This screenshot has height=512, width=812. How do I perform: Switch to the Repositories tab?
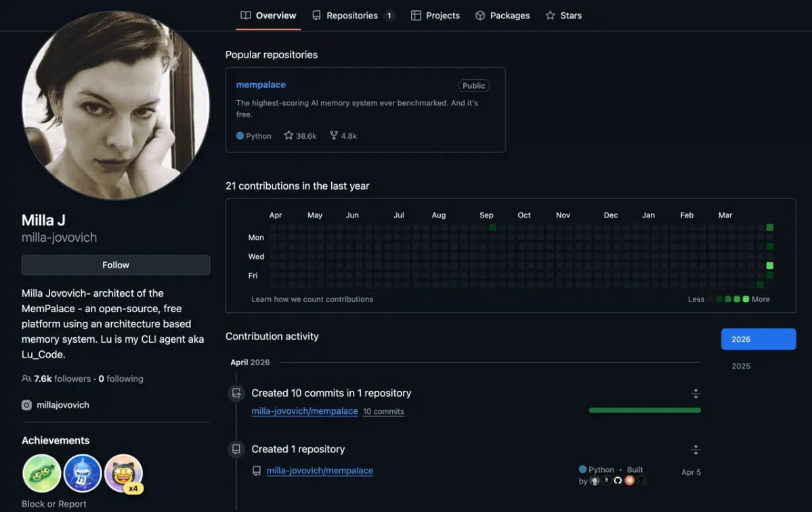pyautogui.click(x=354, y=16)
